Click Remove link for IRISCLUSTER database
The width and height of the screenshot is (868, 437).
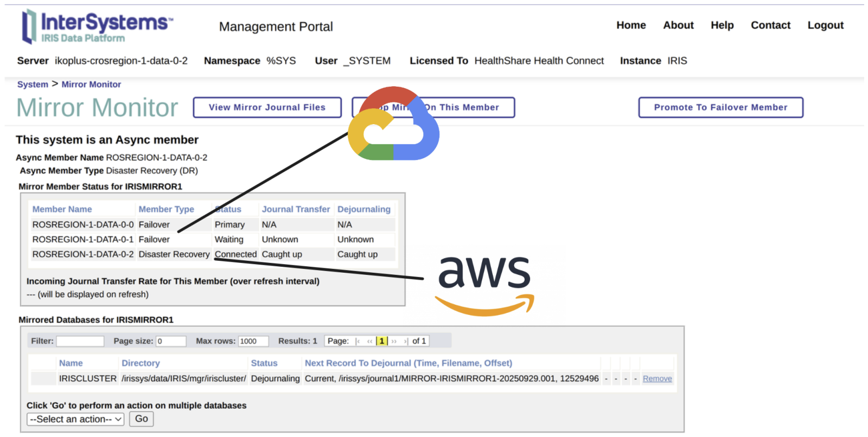(657, 378)
